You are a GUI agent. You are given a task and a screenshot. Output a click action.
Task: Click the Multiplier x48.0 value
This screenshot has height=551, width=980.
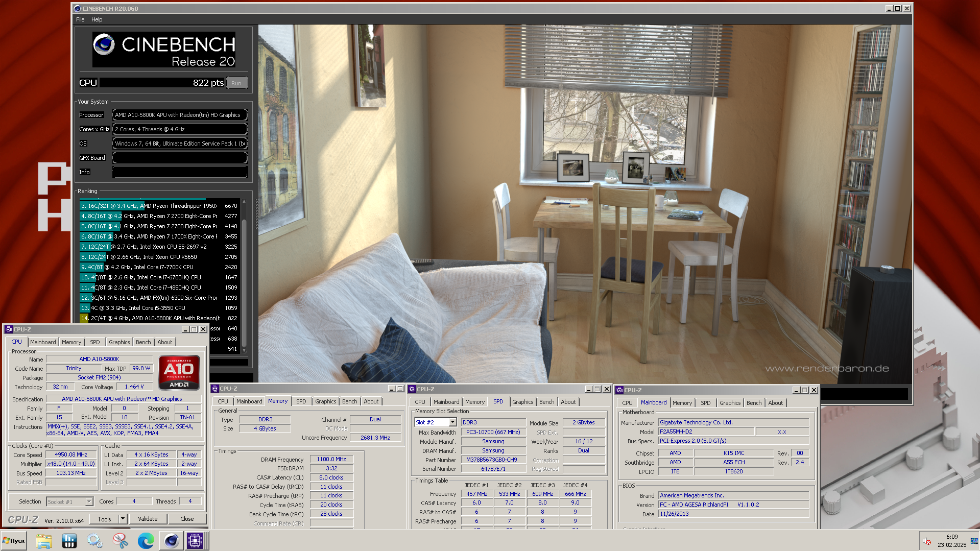[71, 464]
